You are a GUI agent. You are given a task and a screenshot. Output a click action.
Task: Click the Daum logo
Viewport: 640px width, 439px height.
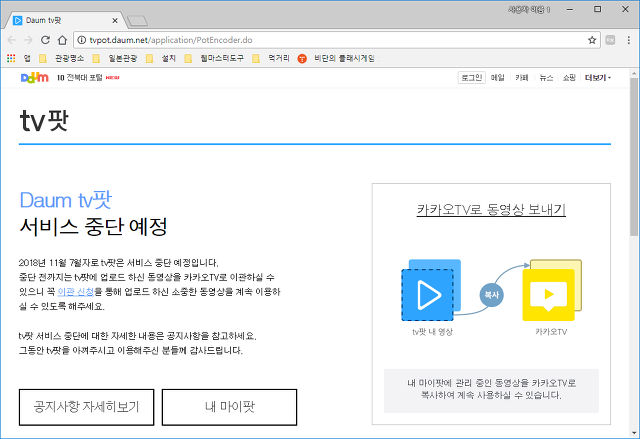tap(35, 78)
